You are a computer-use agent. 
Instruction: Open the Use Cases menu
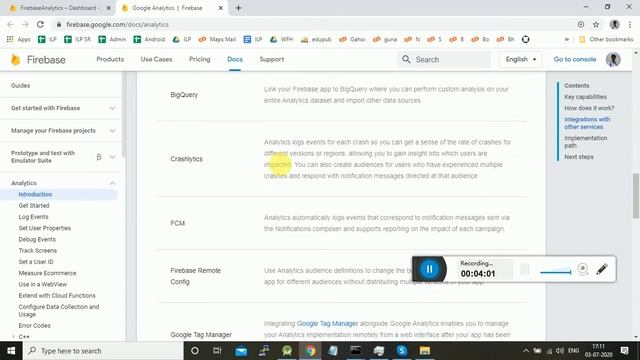click(x=156, y=59)
